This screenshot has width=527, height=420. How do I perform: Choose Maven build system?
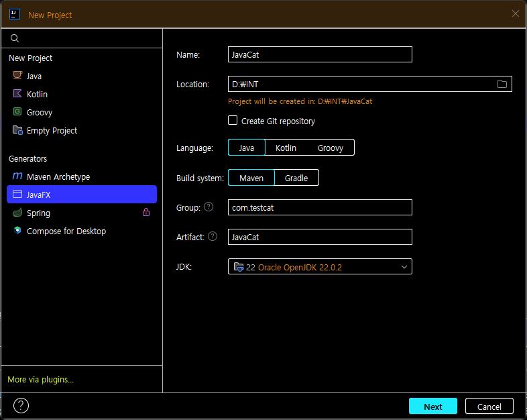tap(251, 178)
